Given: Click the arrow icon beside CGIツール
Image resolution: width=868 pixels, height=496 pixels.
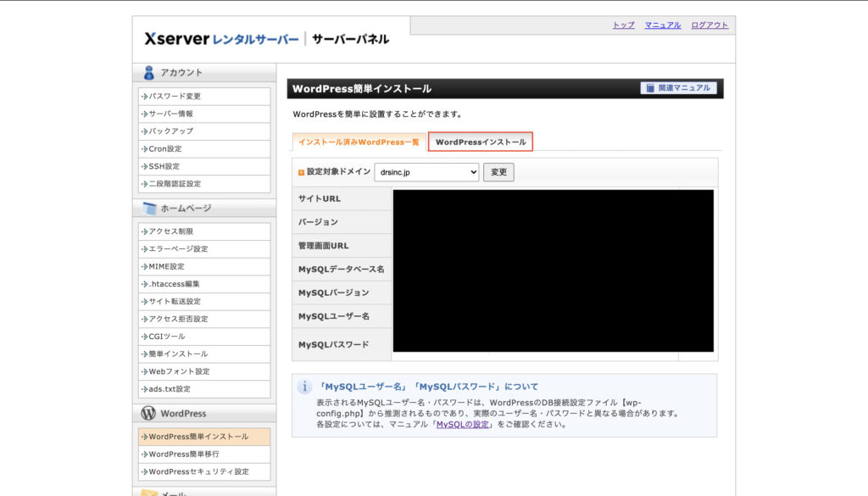Looking at the screenshot, I should point(144,337).
